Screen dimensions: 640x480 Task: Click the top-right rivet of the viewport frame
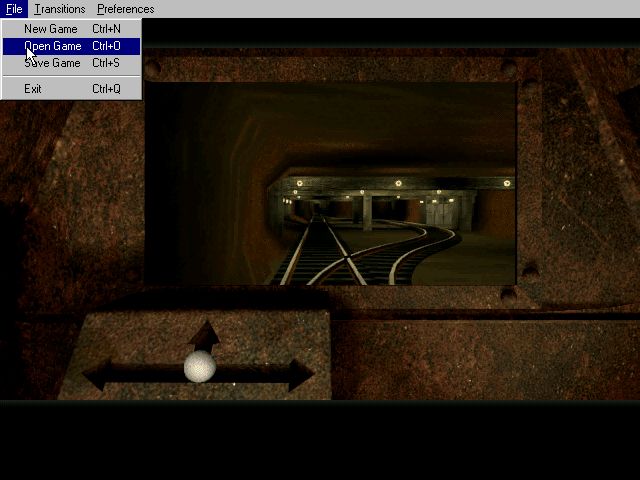tap(508, 69)
